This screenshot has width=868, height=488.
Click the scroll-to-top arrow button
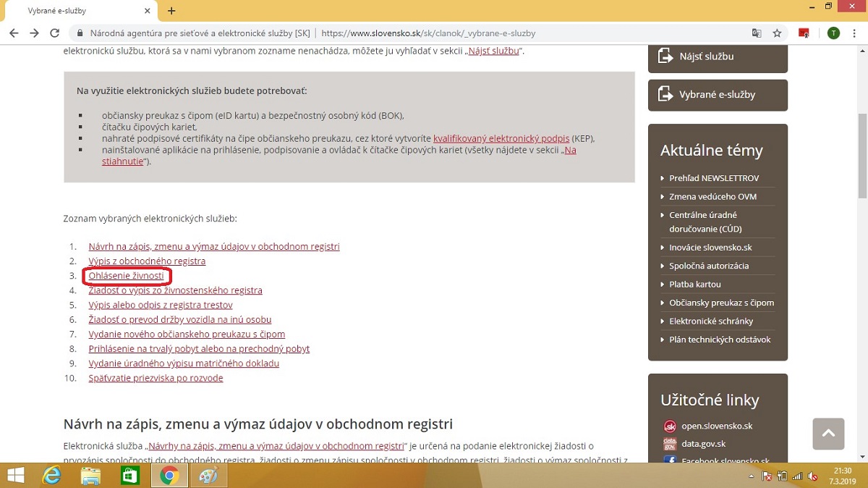pyautogui.click(x=828, y=434)
